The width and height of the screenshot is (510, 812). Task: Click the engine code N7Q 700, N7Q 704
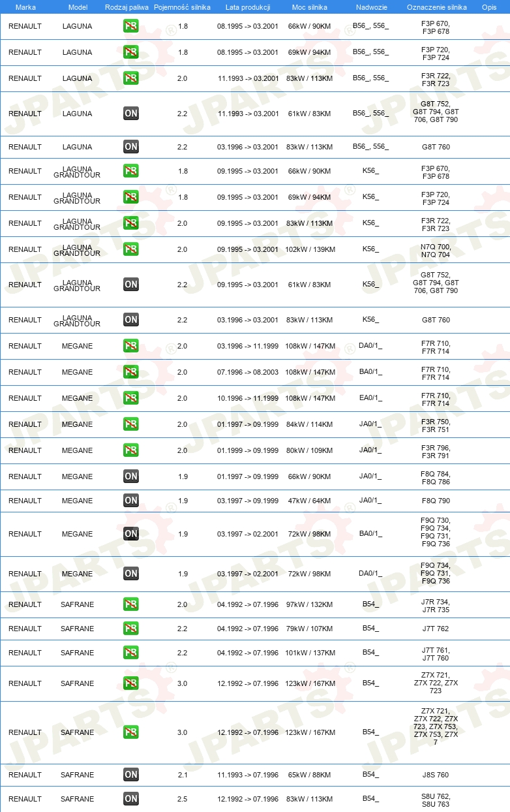click(x=436, y=251)
